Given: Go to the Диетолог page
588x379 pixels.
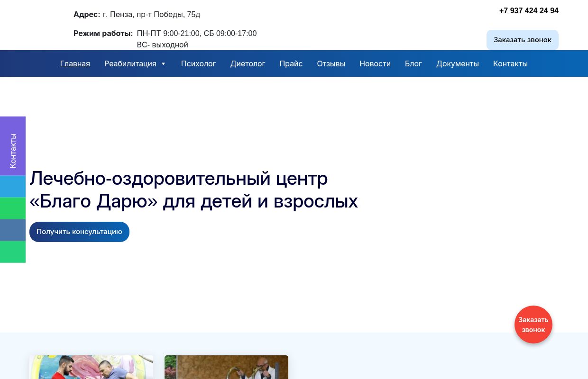Looking at the screenshot, I should pos(248,63).
